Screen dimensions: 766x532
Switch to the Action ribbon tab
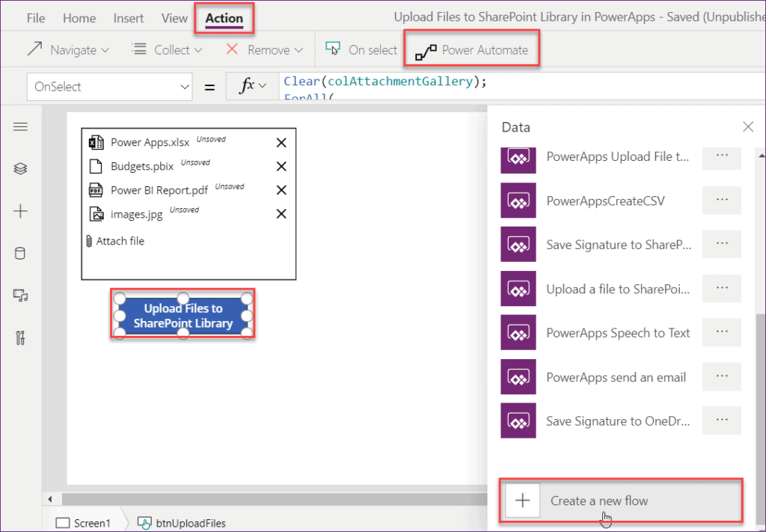224,17
